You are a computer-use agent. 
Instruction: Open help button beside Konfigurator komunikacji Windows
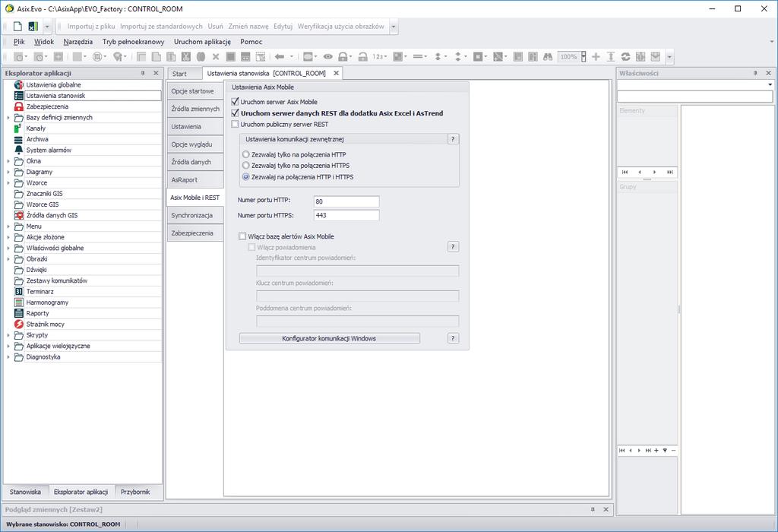click(x=453, y=338)
